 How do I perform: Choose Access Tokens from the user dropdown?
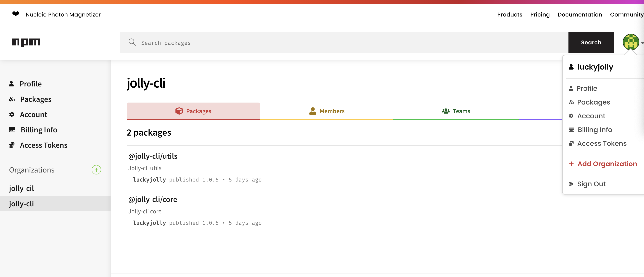602,143
